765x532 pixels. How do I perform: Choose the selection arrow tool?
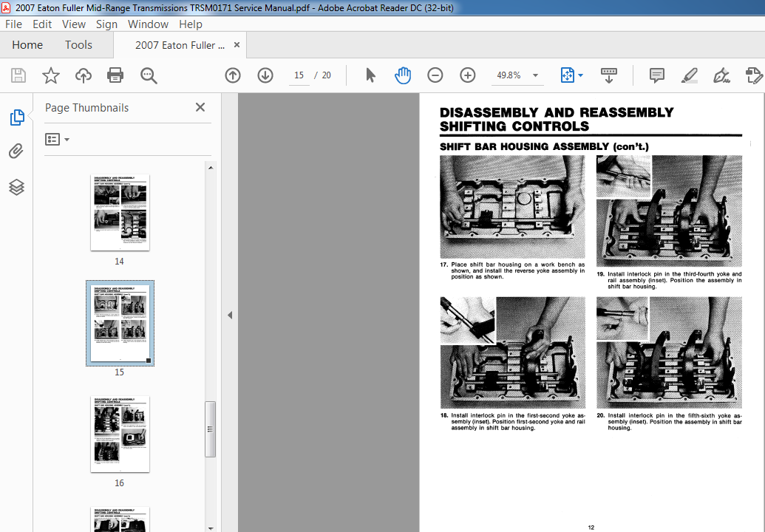(370, 75)
